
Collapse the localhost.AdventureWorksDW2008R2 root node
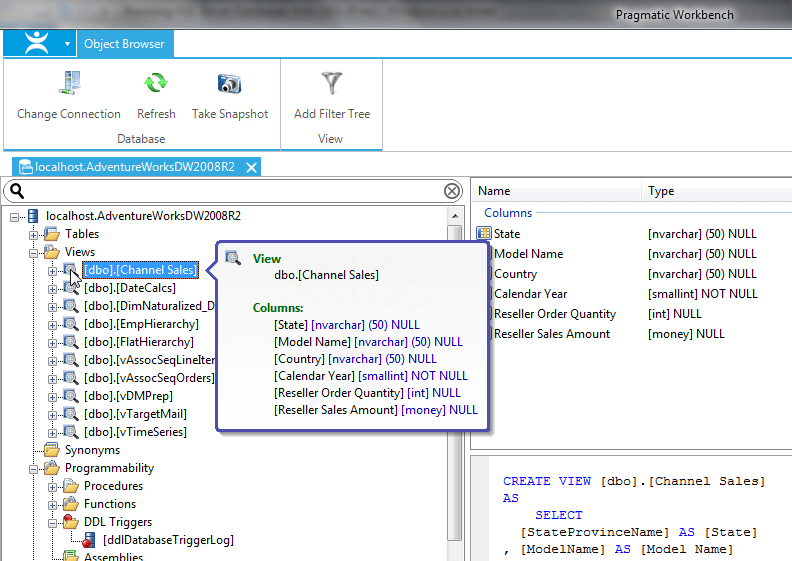pos(15,217)
